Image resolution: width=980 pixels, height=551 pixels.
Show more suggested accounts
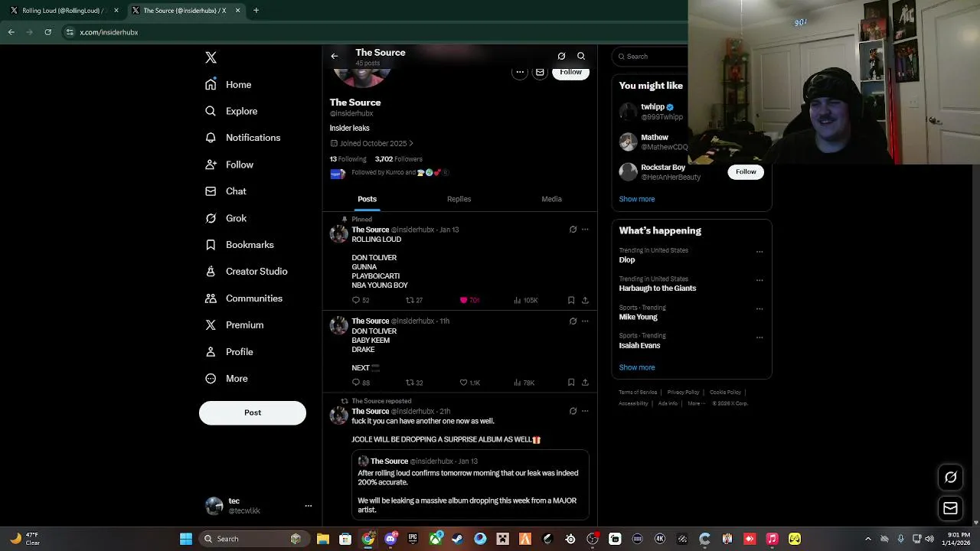(x=637, y=199)
